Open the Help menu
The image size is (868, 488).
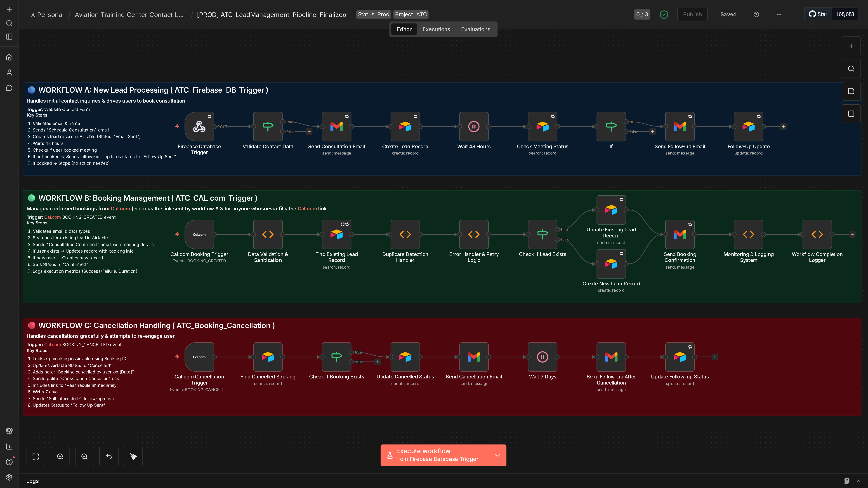coord(9,462)
